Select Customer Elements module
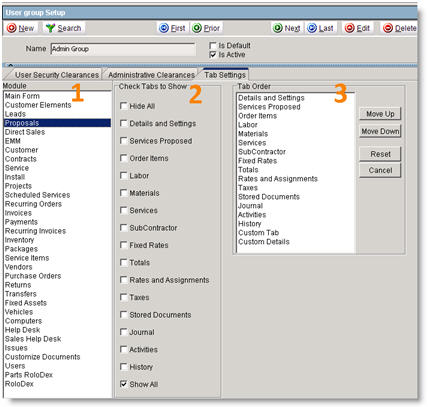Screen dimensions: 428x407 (x=57, y=105)
